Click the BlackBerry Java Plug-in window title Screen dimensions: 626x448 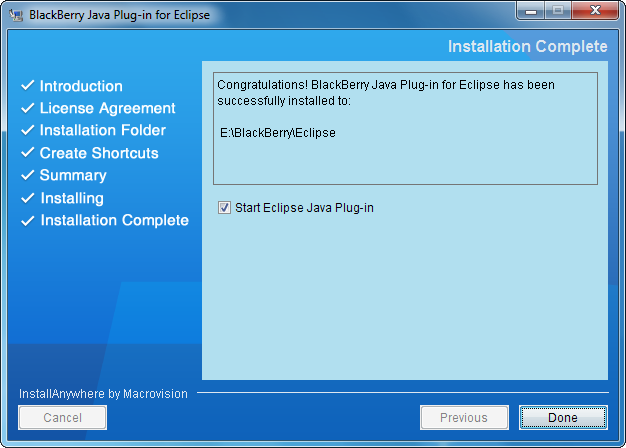[119, 15]
